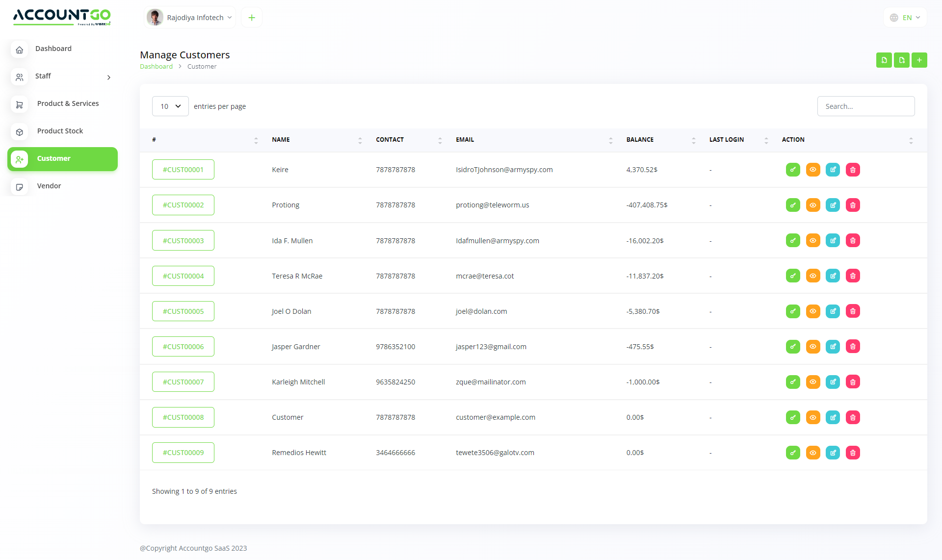Viewport: 942px width, 560px height.
Task: Click the green create customer plus button
Action: pos(919,60)
